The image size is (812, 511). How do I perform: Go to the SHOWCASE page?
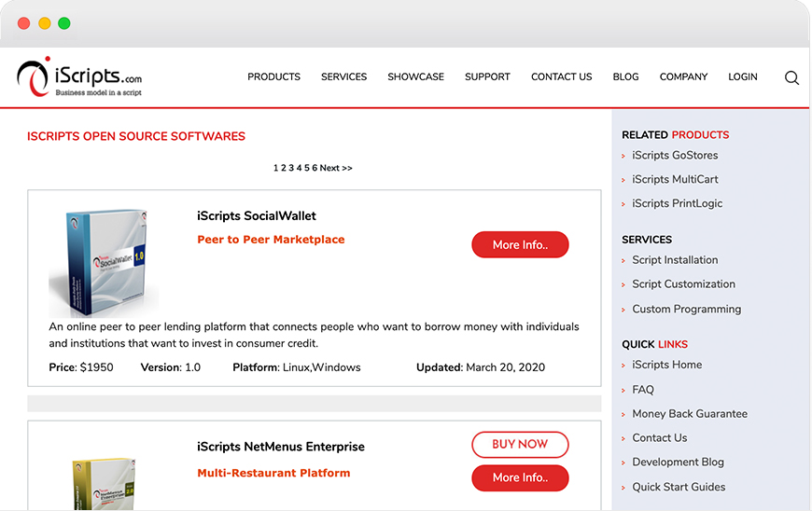coord(416,77)
